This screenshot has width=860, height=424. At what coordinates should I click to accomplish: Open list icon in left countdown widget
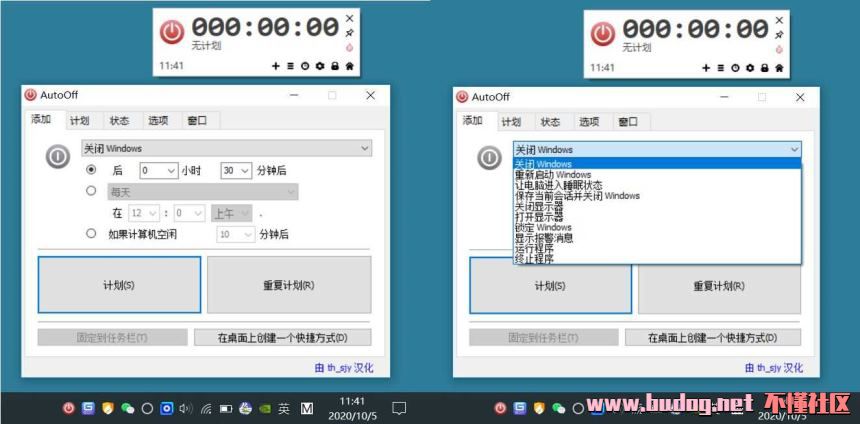pos(291,66)
